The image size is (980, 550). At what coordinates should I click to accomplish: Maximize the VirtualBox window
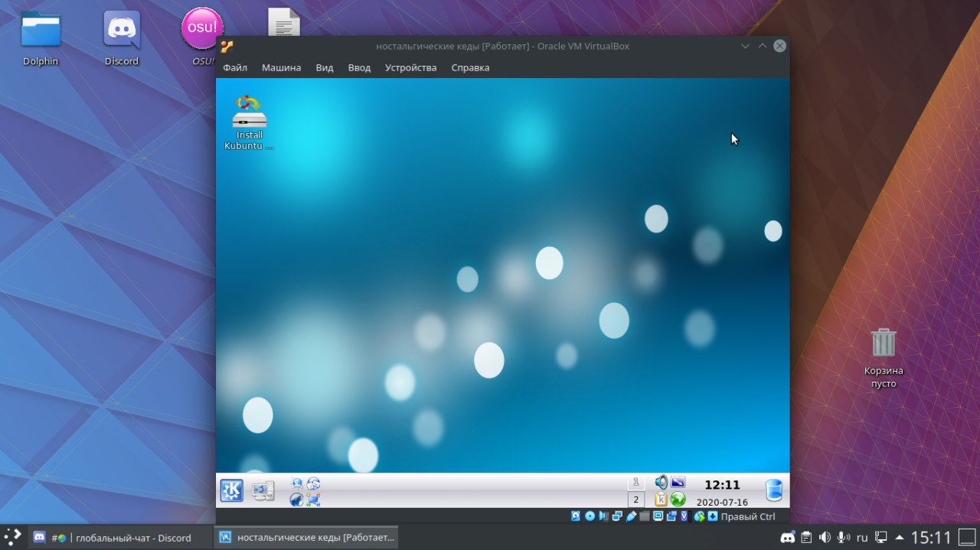[x=762, y=46]
